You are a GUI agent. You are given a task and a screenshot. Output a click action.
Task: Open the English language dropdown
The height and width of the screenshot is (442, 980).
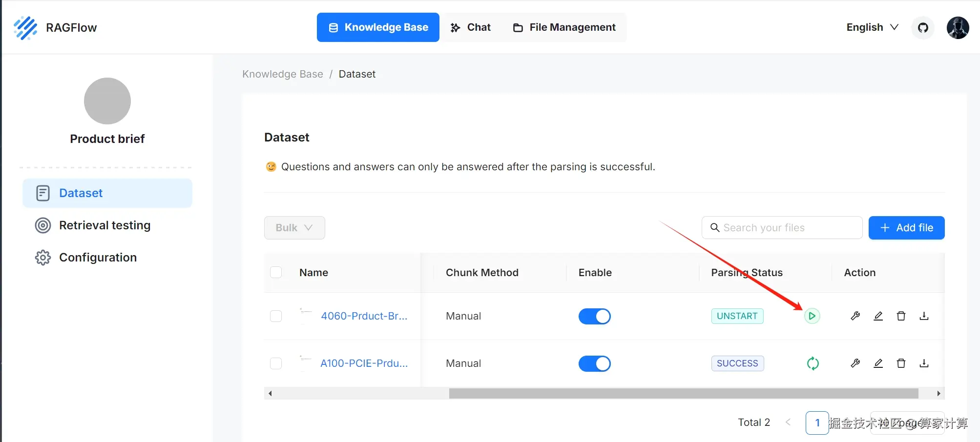coord(872,27)
